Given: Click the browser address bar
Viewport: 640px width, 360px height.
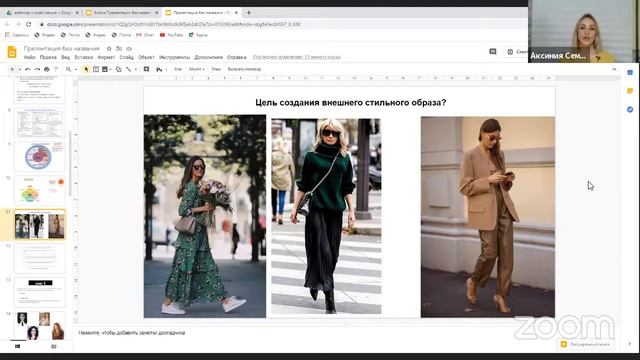Looking at the screenshot, I should point(282,24).
